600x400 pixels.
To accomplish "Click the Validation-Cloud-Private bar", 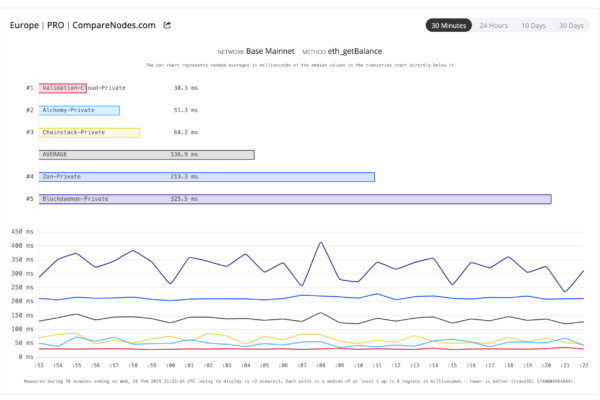I will [x=63, y=88].
